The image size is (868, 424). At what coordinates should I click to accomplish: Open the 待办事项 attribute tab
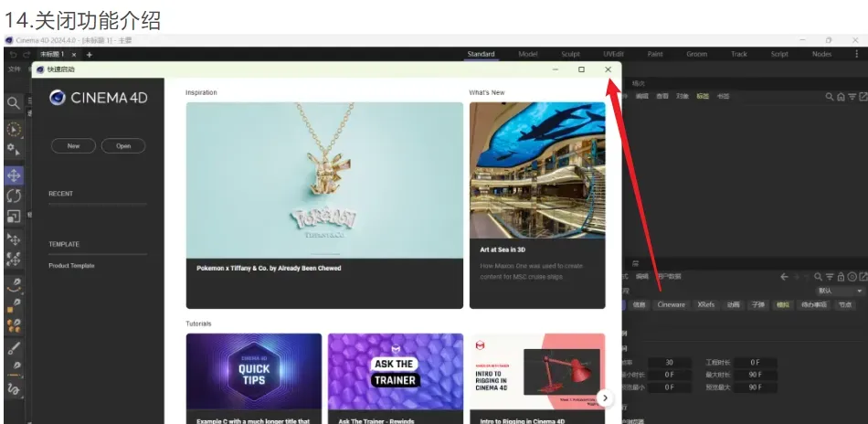pos(814,305)
